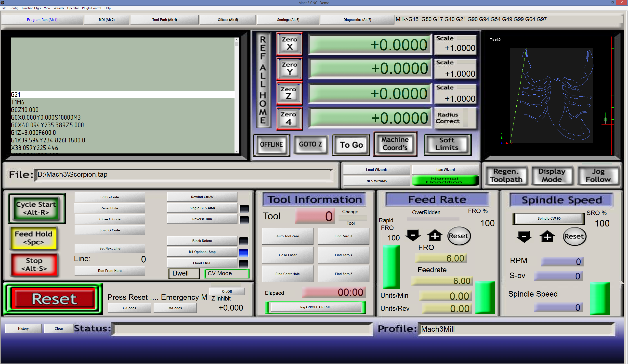Switch to Diagnostics (Alt-7) tab
Image resolution: width=628 pixels, height=364 pixels.
click(x=357, y=20)
